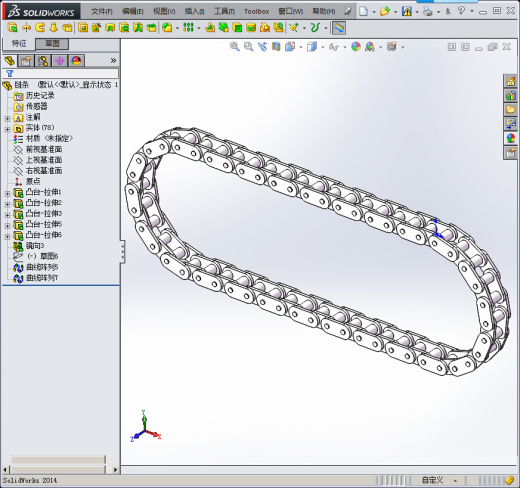
Task: Switch to the 草图 tab
Action: point(52,44)
